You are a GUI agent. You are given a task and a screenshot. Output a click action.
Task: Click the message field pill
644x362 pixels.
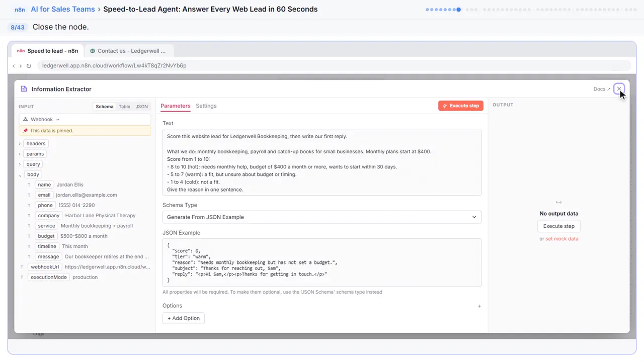click(48, 257)
